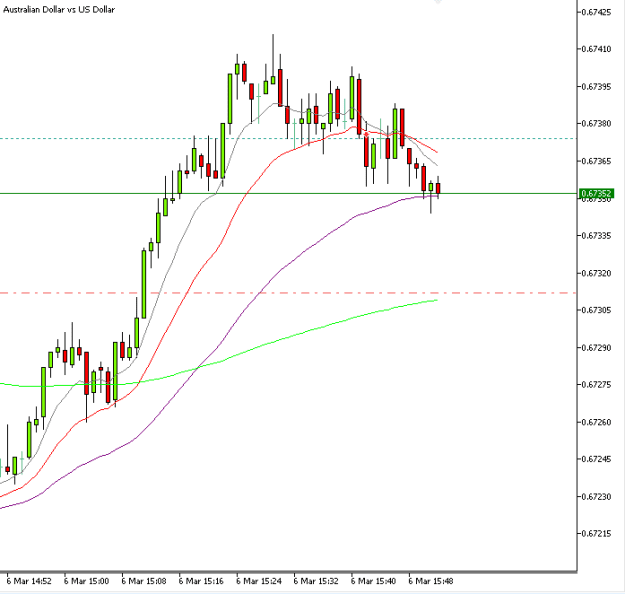The width and height of the screenshot is (625, 594).
Task: Click the 0.67365 price axis label
Action: [596, 161]
